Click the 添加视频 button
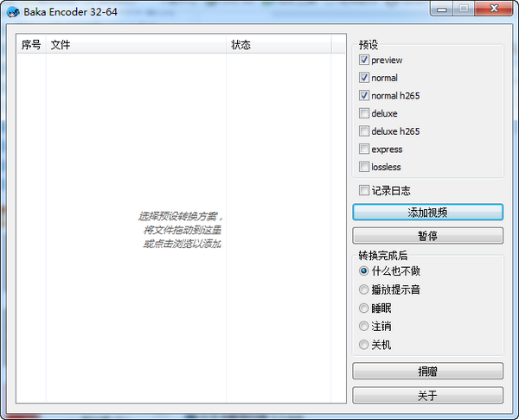The image size is (519, 420). pyautogui.click(x=427, y=213)
